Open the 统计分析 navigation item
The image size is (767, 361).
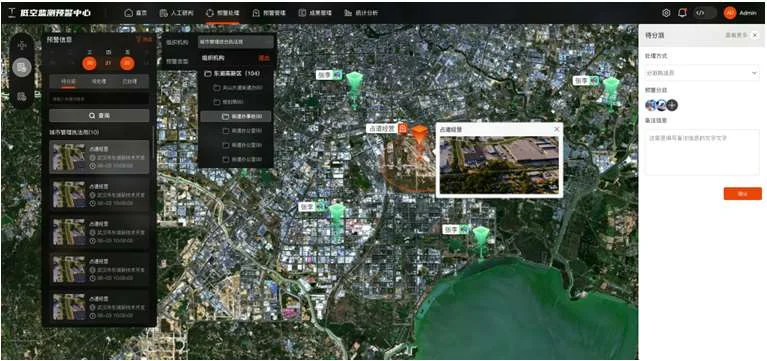point(361,13)
